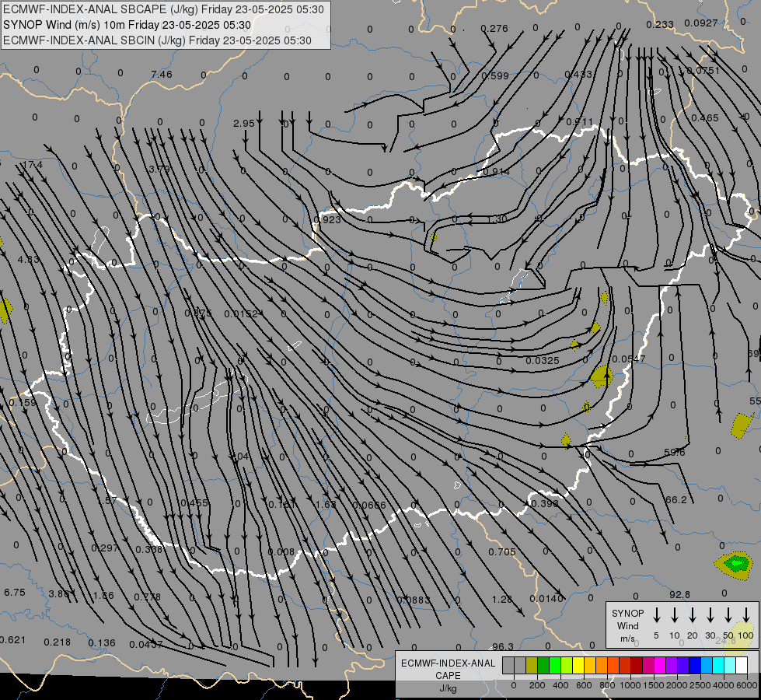Click the map value 0.297

[x=104, y=548]
